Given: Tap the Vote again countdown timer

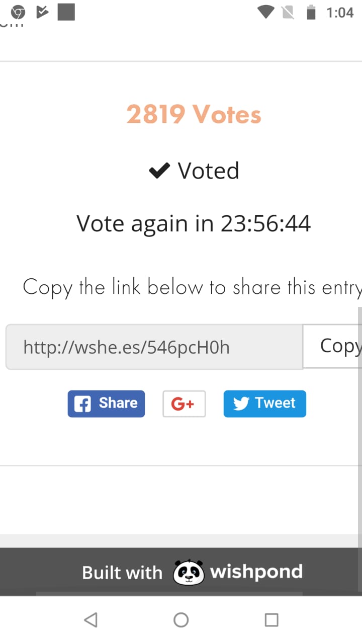Looking at the screenshot, I should click(194, 223).
